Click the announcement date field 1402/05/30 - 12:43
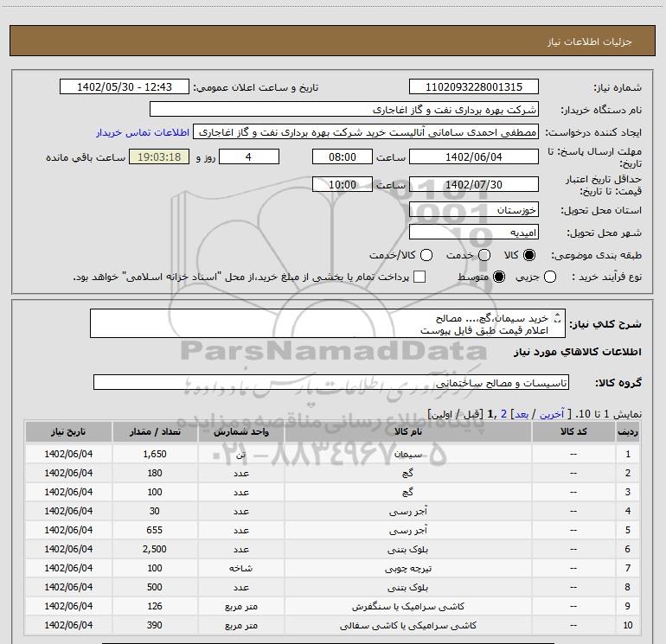Viewport: 666px width, 644px height. click(x=125, y=87)
